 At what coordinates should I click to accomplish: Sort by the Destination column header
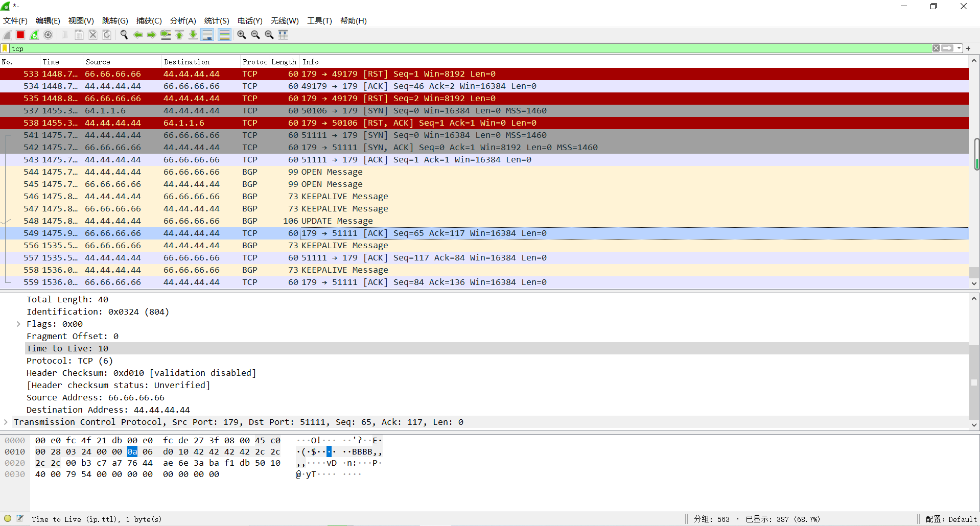[x=201, y=62]
